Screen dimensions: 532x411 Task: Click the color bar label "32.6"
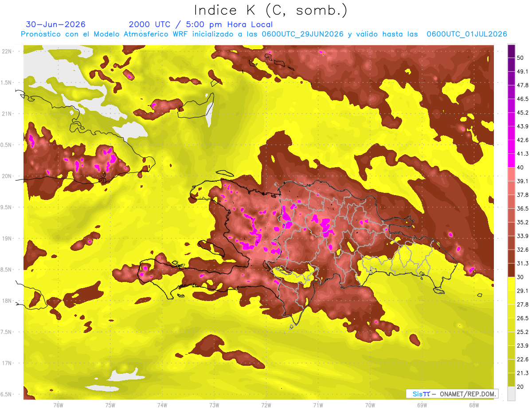tap(523, 250)
